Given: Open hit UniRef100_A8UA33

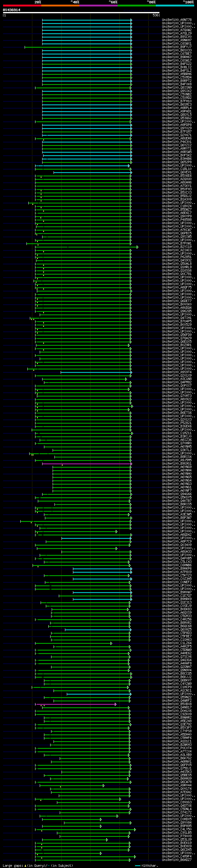Looking at the screenshot, I should [177, 551].
